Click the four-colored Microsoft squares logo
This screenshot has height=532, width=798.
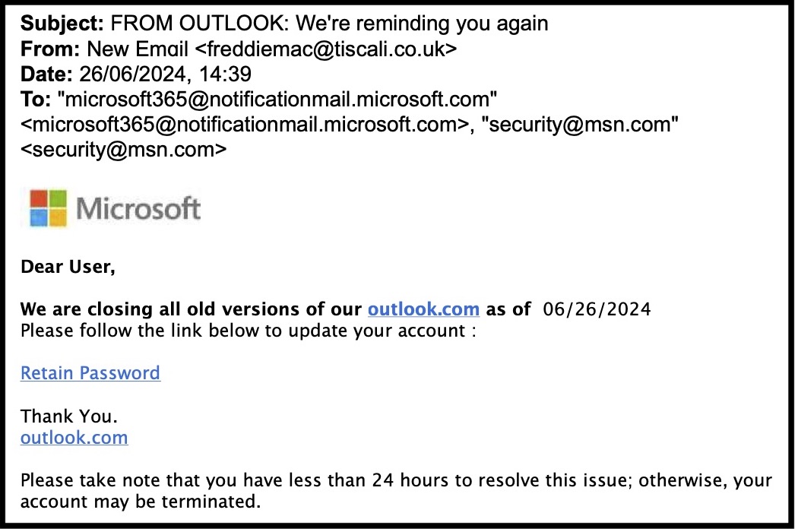49,207
